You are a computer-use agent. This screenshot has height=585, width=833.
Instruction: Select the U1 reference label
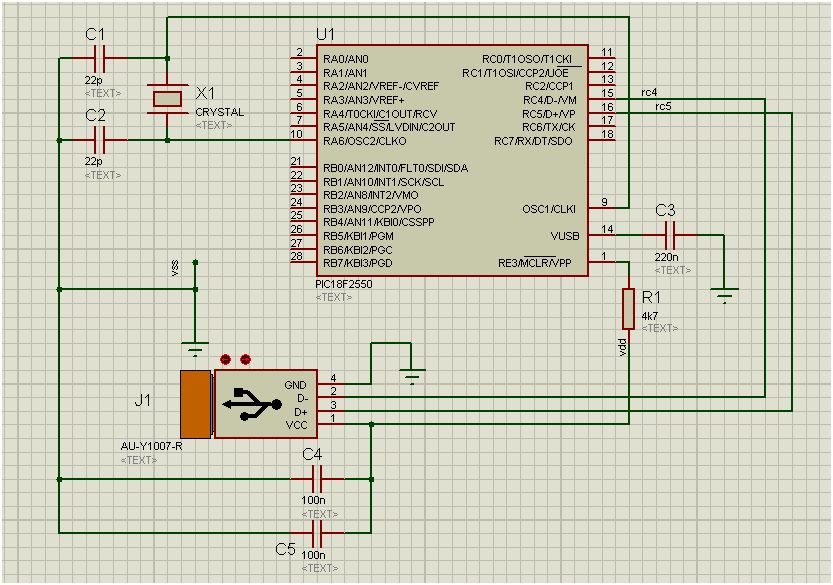(325, 35)
